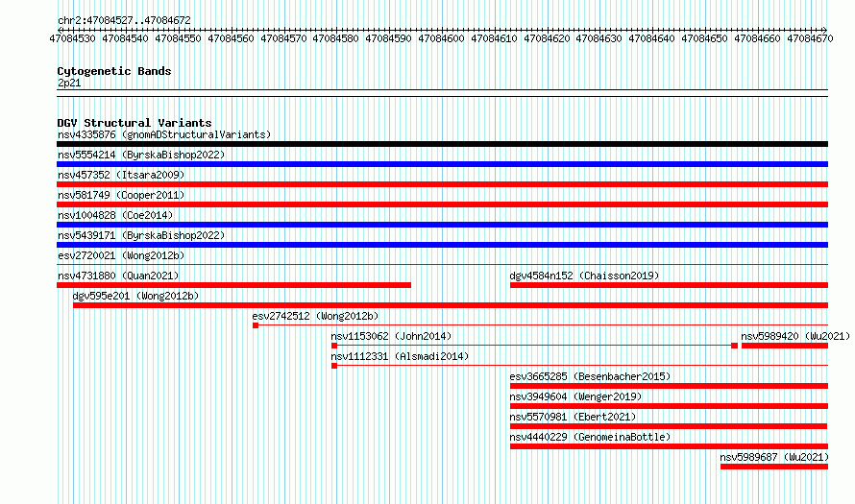
Task: Click ruler position 47084530
Action: (72, 38)
